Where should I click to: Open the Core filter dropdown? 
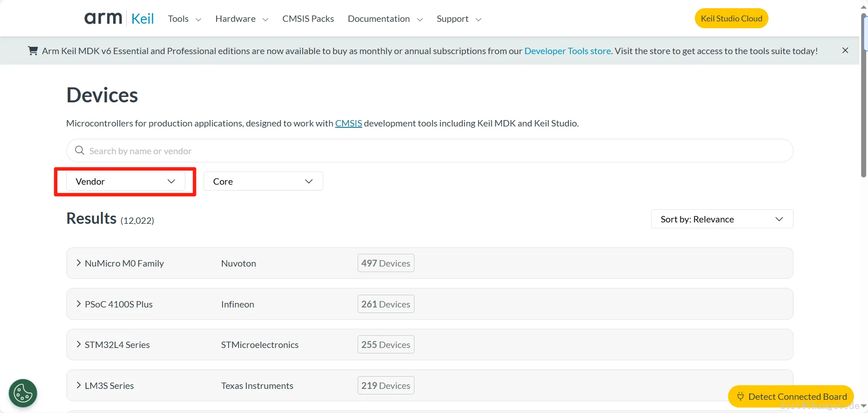pyautogui.click(x=263, y=181)
